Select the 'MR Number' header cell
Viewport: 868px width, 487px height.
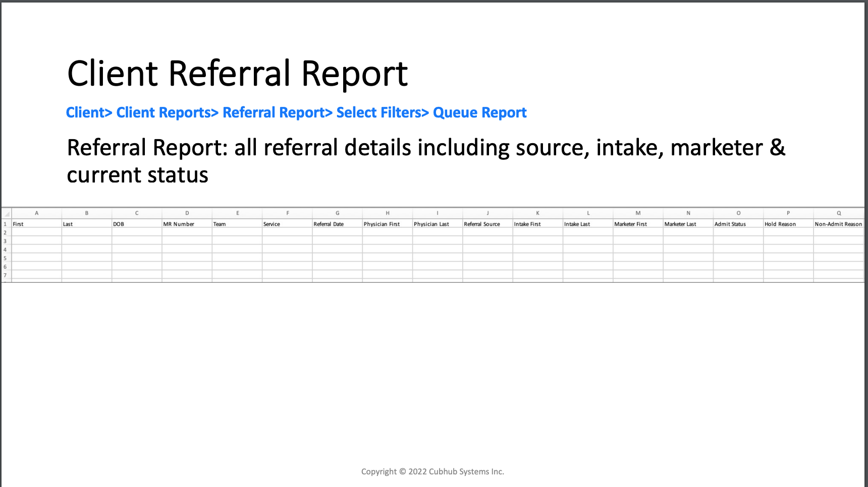(187, 224)
